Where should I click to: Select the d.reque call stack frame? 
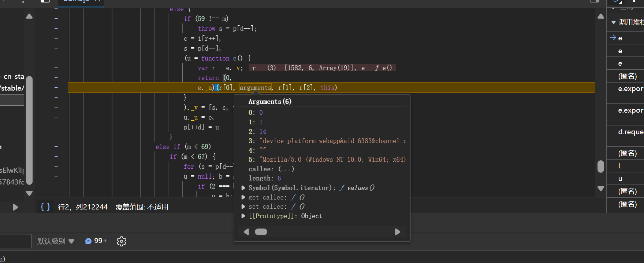coord(630,132)
